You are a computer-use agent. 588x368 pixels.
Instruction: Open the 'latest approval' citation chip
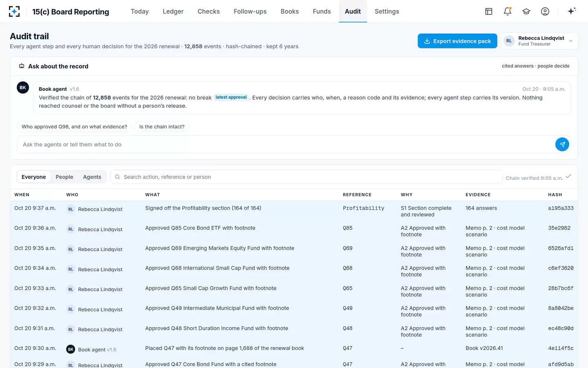pyautogui.click(x=231, y=97)
